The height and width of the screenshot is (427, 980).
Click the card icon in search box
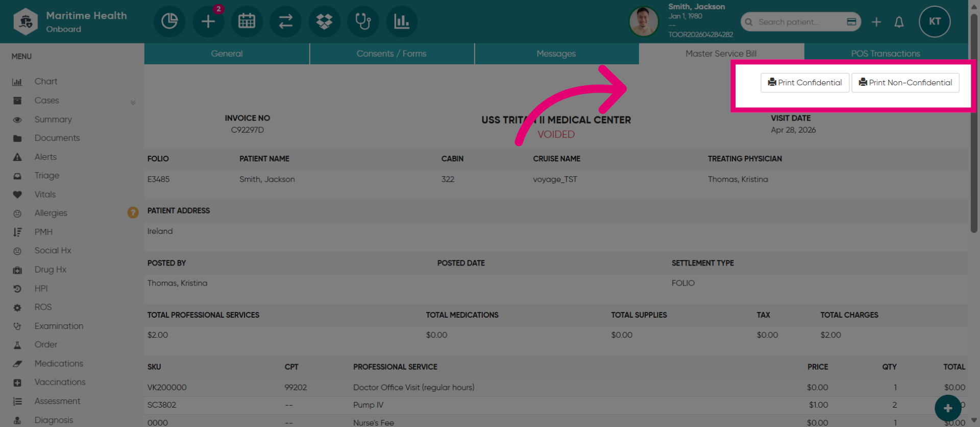[x=851, y=22]
